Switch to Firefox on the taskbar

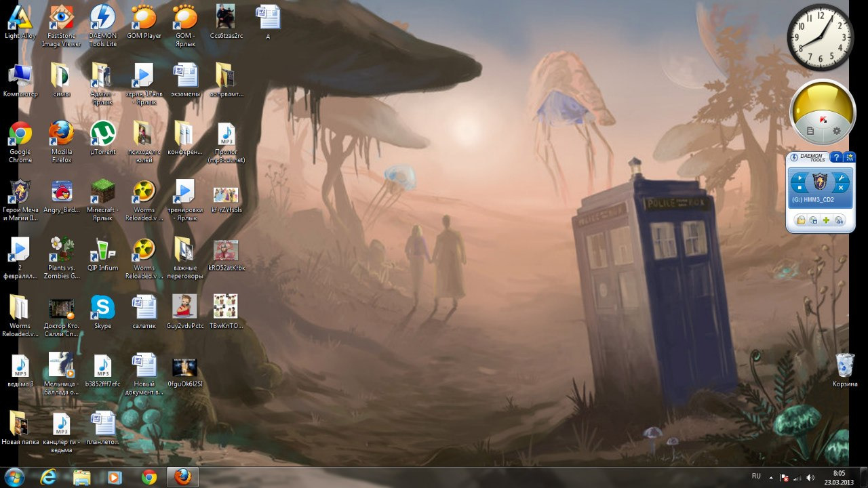pos(183,477)
